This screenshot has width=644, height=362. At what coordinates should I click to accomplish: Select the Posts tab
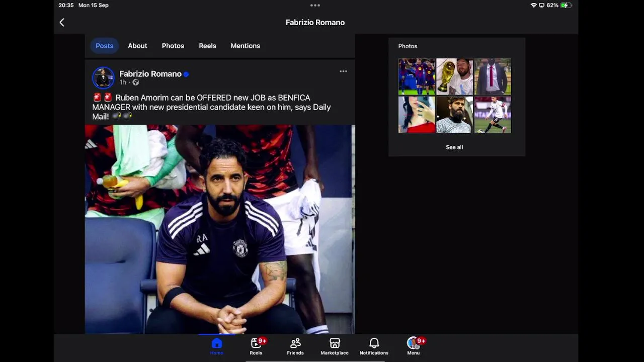[105, 46]
